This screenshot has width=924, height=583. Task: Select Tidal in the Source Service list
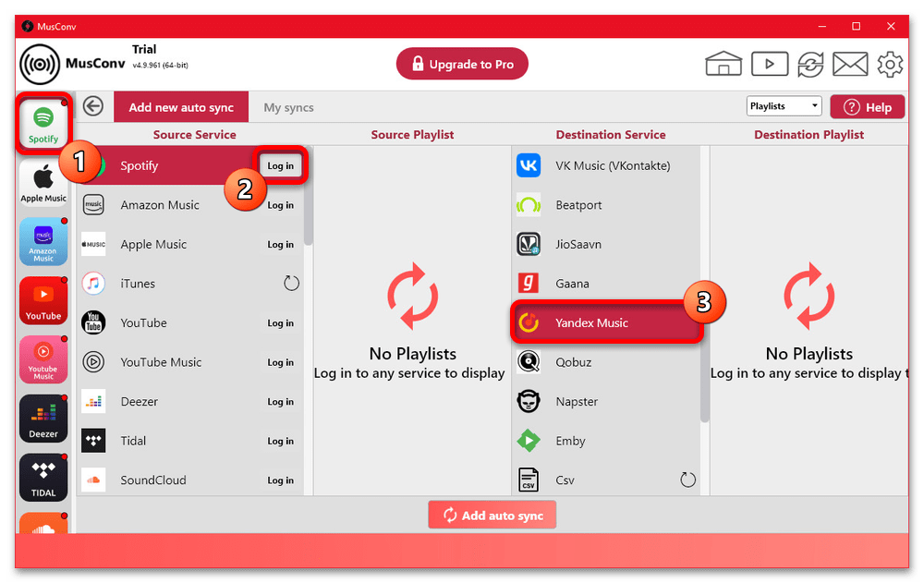coord(190,441)
